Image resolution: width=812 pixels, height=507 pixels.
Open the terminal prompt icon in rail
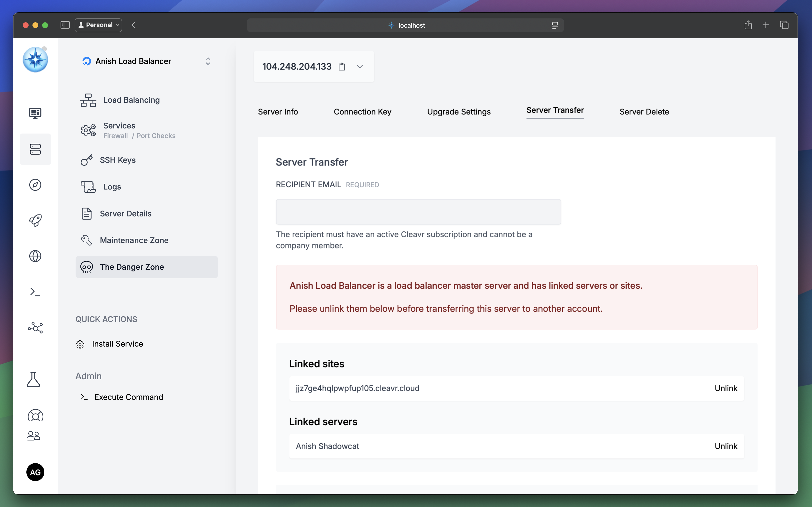35,292
